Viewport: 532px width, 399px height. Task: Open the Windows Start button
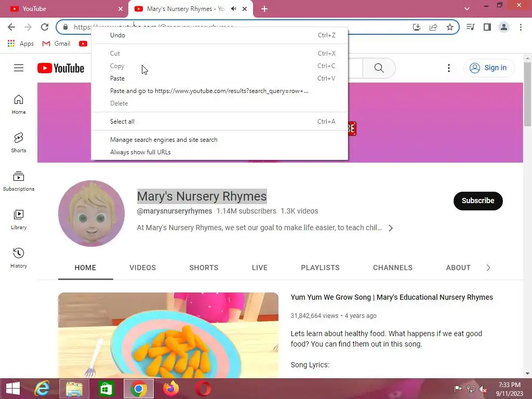[13, 389]
